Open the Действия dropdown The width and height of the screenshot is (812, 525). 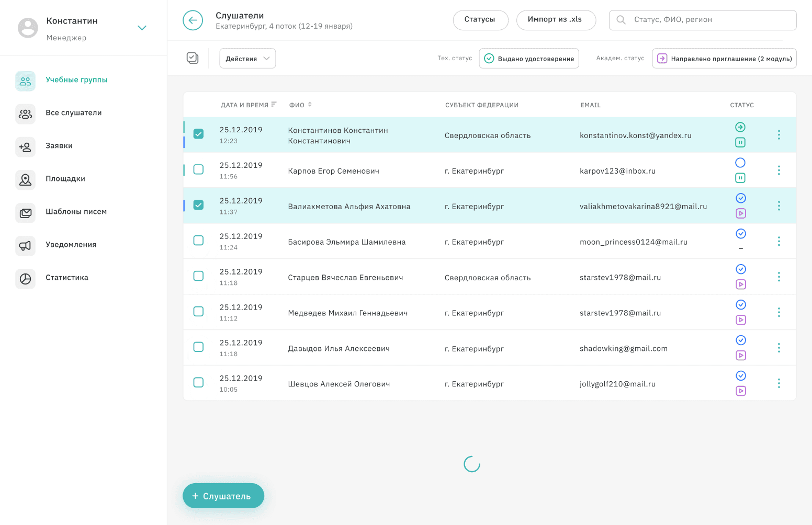click(x=247, y=59)
